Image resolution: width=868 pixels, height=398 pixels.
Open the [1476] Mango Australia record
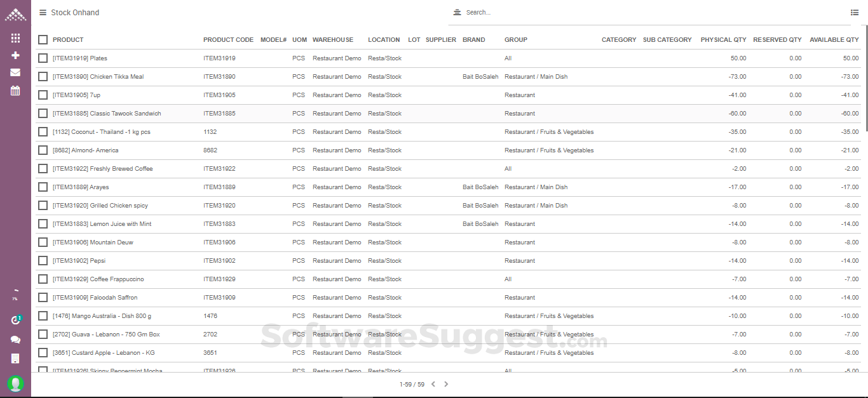(x=102, y=316)
